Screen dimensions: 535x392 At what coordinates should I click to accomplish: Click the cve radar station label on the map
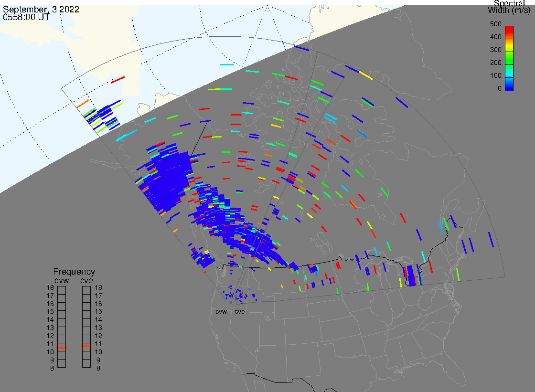(239, 312)
